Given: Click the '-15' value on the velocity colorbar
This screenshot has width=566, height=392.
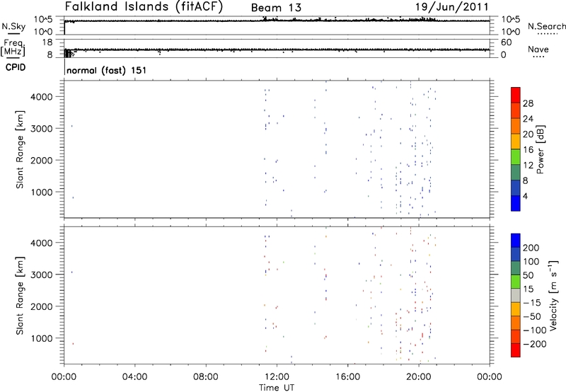Looking at the screenshot, I should (x=532, y=303).
